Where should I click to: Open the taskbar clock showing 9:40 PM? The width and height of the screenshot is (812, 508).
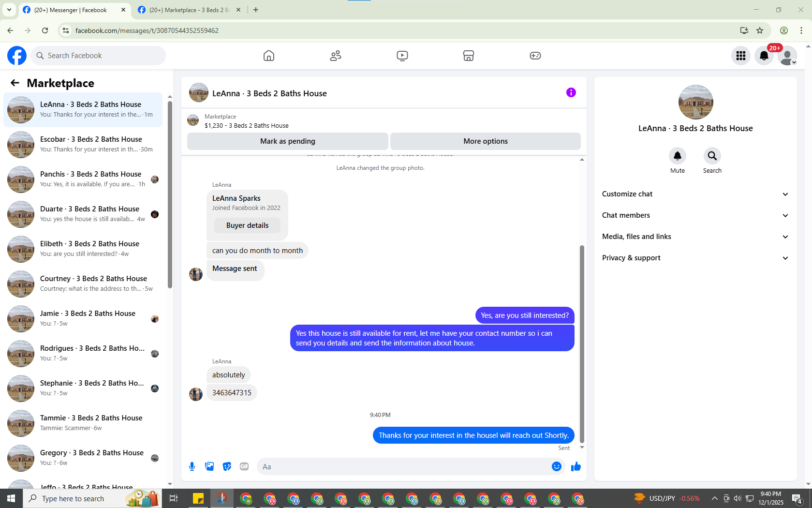771,498
